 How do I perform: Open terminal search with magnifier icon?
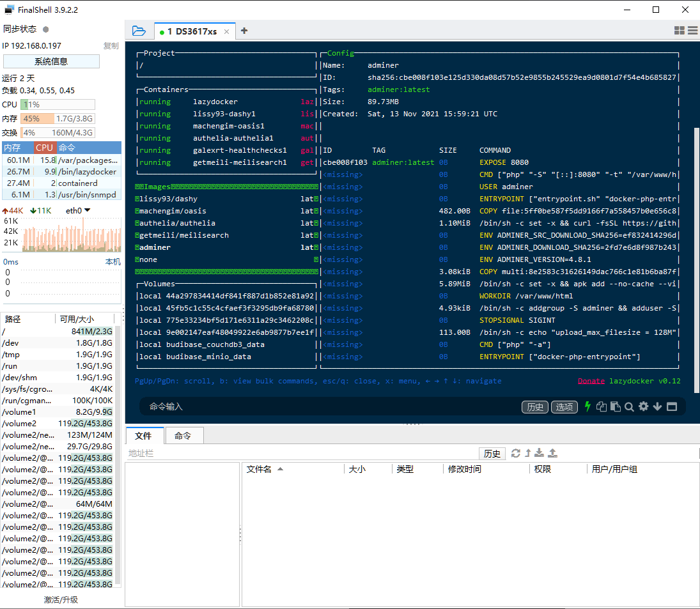click(x=629, y=406)
